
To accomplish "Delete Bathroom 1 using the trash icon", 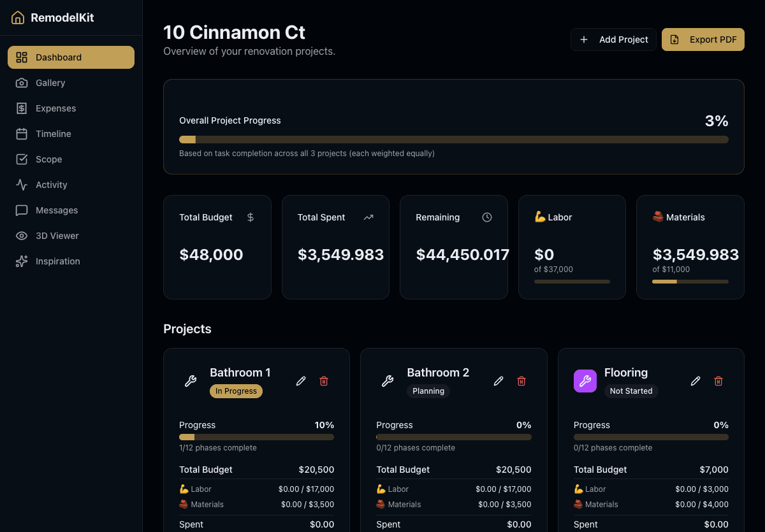I will point(324,381).
